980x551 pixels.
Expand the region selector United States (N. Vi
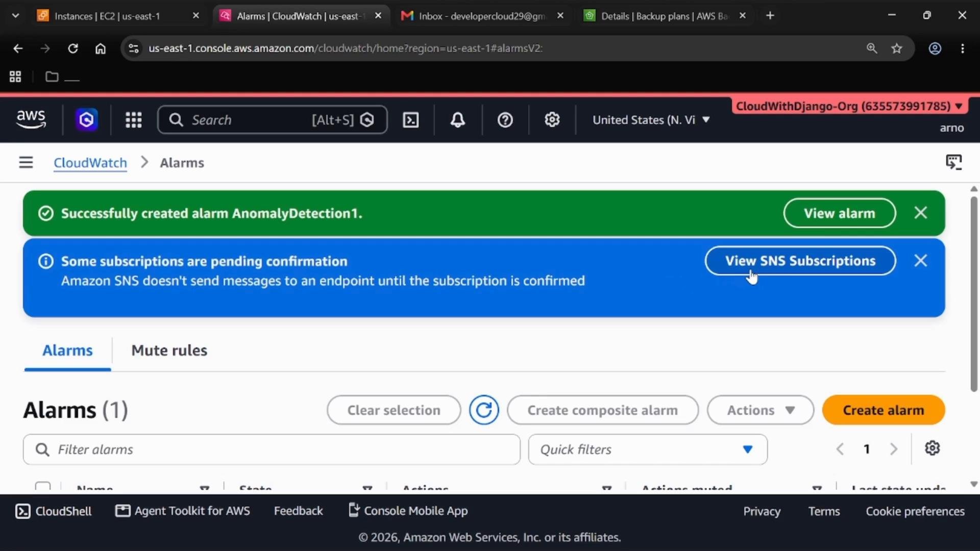651,120
